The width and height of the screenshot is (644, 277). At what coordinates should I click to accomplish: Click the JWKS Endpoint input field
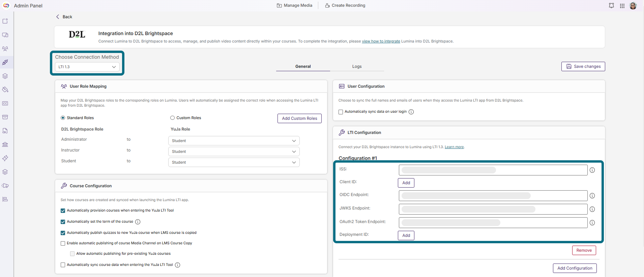(x=493, y=209)
